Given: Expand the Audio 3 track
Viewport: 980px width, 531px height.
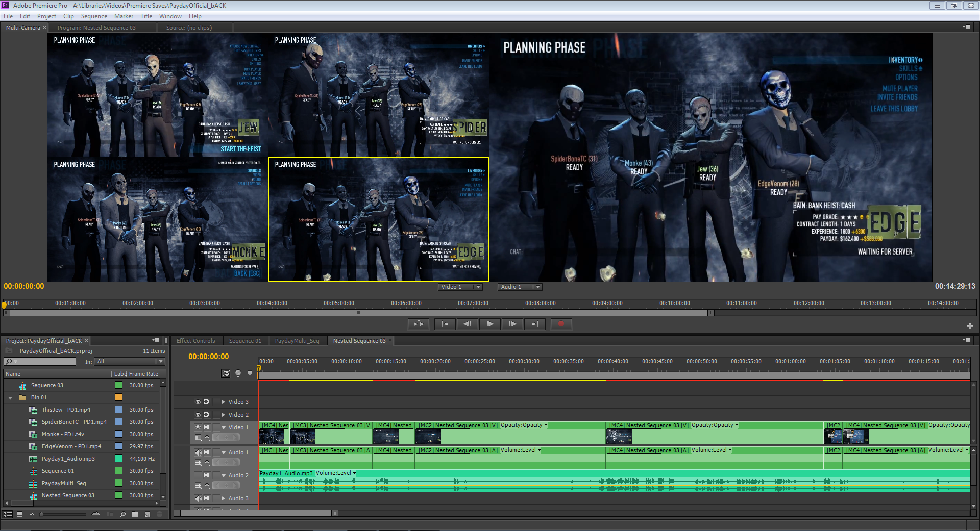Looking at the screenshot, I should point(224,498).
